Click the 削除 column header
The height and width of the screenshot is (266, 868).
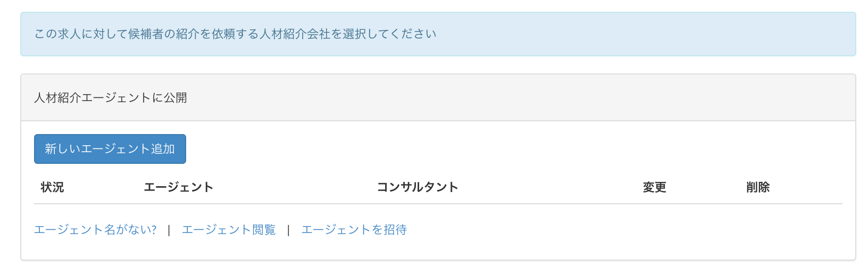pos(758,187)
